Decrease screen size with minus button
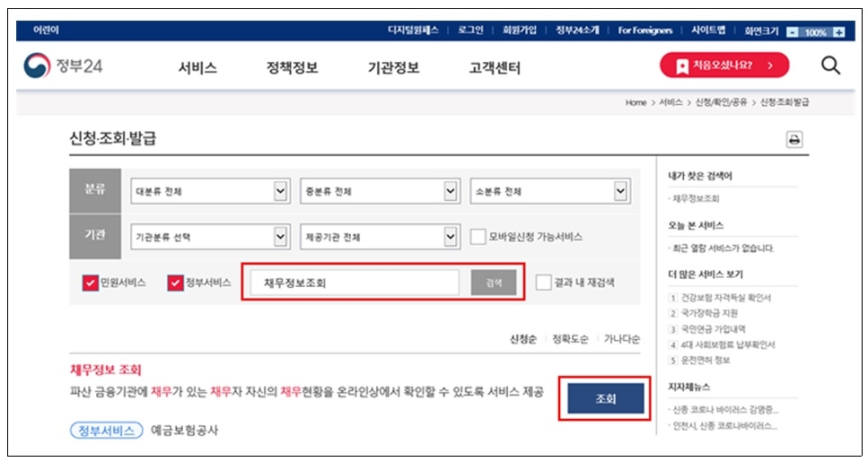Screen dimensions: 868x462 pos(793,32)
